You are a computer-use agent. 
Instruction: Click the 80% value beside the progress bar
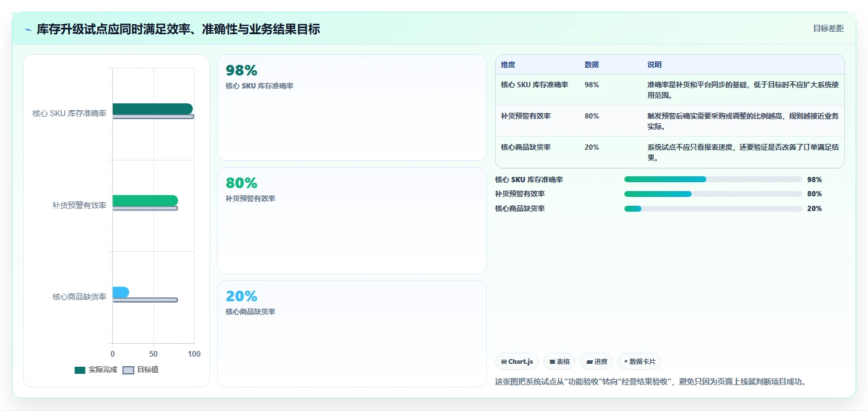click(x=814, y=194)
